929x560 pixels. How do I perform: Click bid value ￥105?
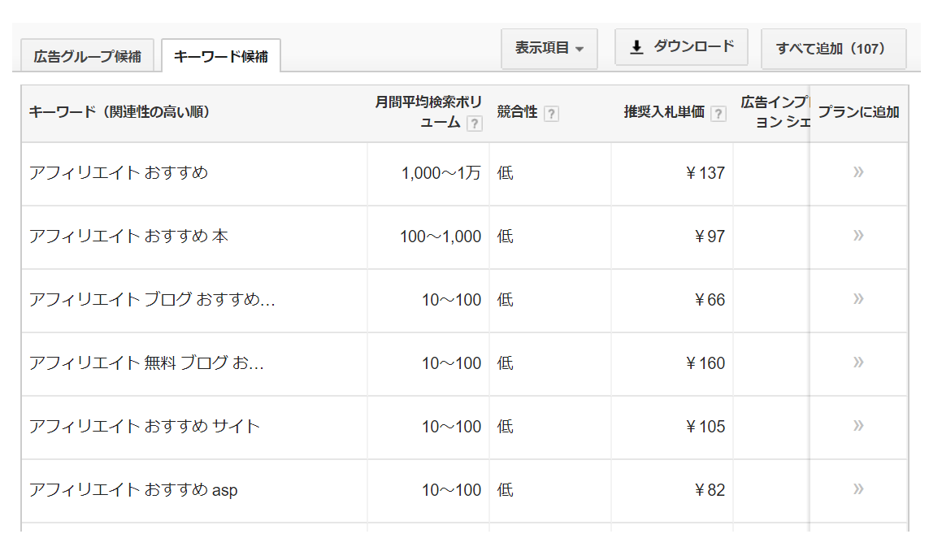click(705, 427)
